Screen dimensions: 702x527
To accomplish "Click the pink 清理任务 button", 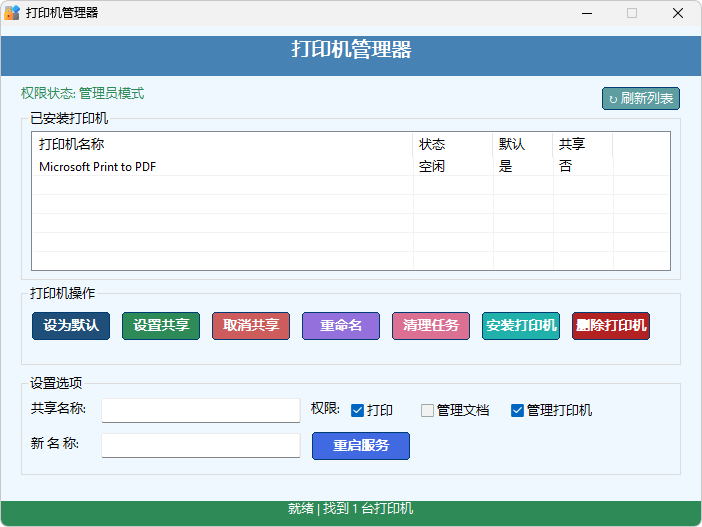I will point(431,326).
